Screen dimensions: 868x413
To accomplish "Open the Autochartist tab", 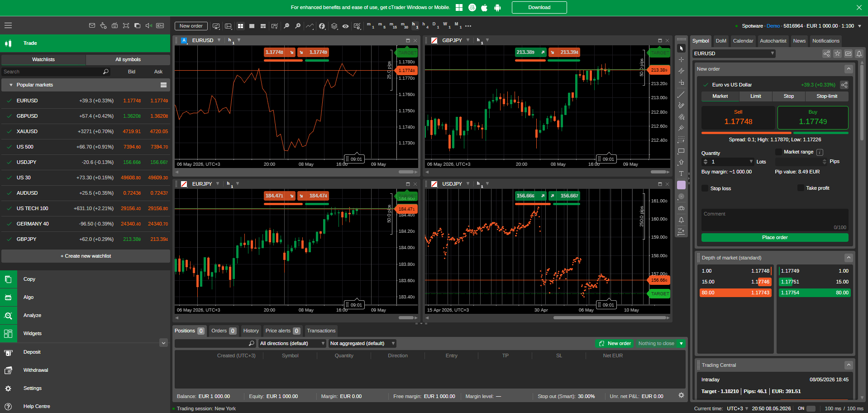I will pos(773,41).
